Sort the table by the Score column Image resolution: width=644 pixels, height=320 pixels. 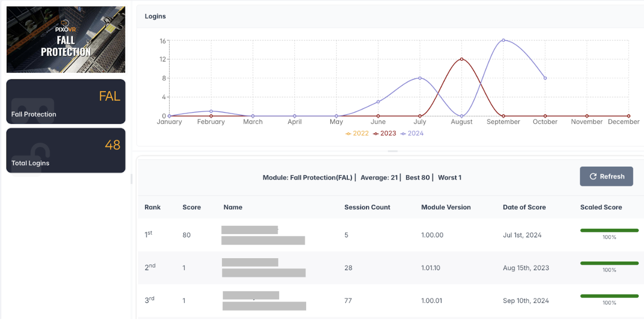click(x=191, y=207)
